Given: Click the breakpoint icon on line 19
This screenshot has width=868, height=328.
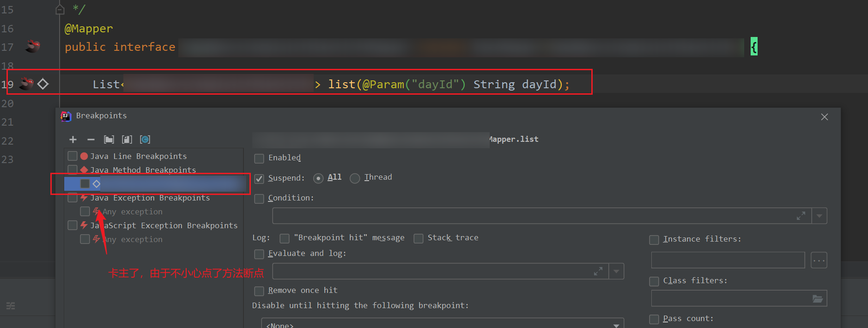Looking at the screenshot, I should (27, 84).
